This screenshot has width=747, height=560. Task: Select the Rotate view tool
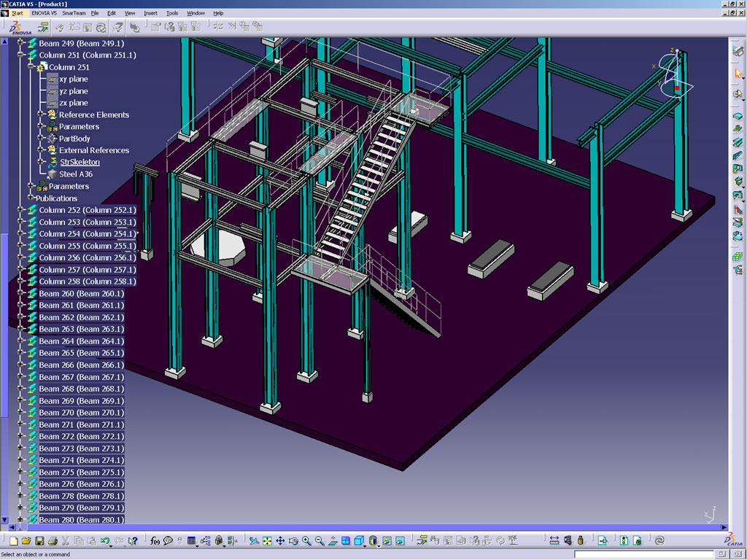click(293, 541)
